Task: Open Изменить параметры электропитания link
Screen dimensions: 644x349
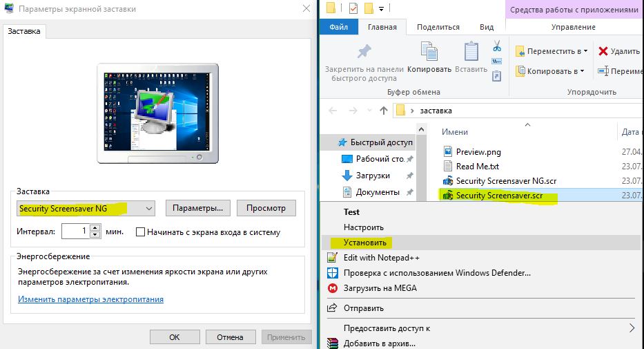Action: (x=91, y=299)
